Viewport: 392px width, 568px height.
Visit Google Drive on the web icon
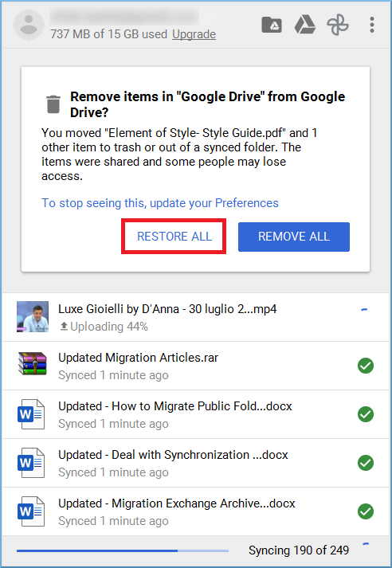pos(304,25)
